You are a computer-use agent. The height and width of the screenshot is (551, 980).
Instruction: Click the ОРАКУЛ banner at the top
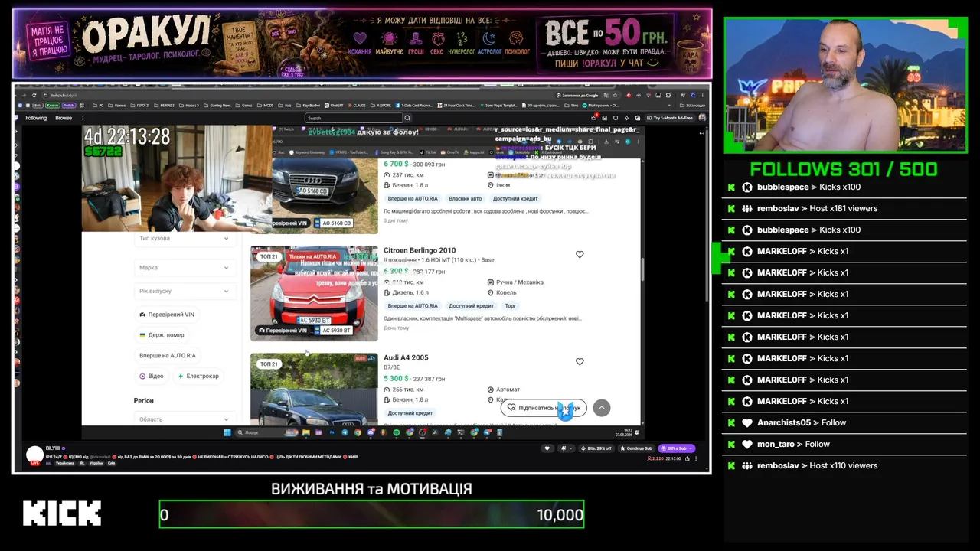tap(362, 44)
